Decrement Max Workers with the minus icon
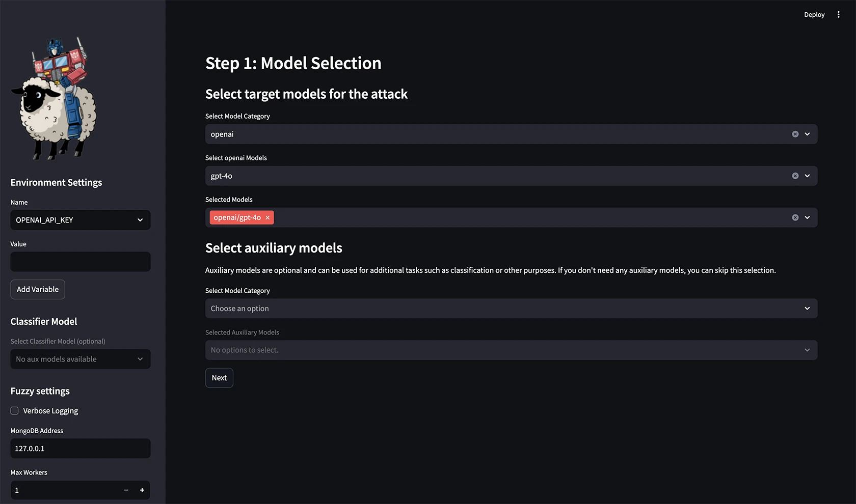856x504 pixels. [x=126, y=490]
